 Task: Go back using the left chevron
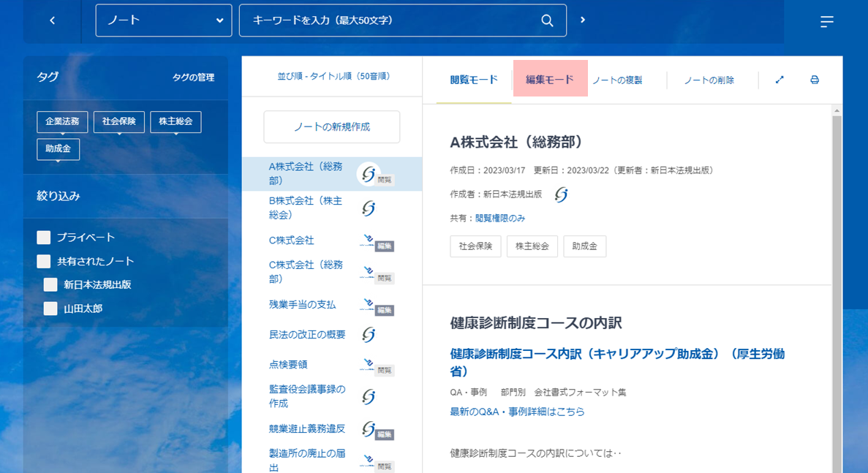52,20
